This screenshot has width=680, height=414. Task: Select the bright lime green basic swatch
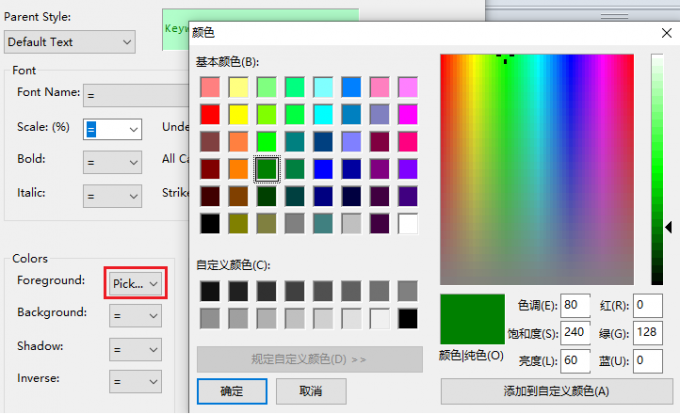[267, 142]
